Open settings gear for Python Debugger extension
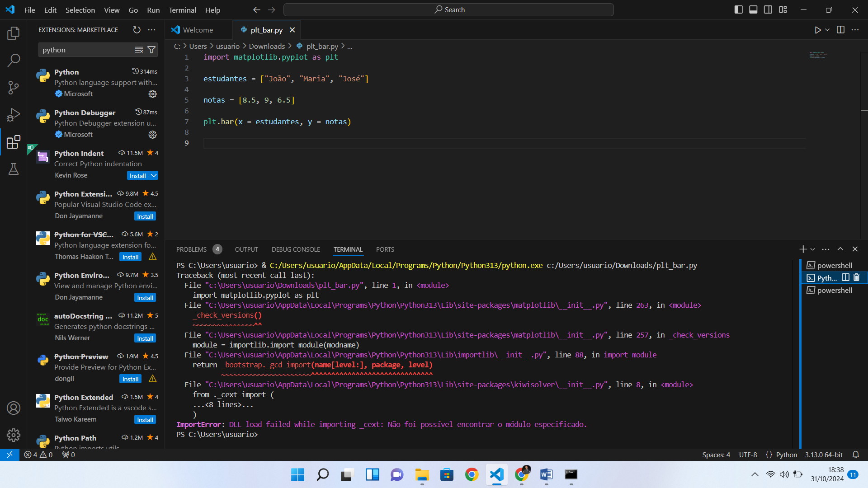868x488 pixels. (x=153, y=135)
